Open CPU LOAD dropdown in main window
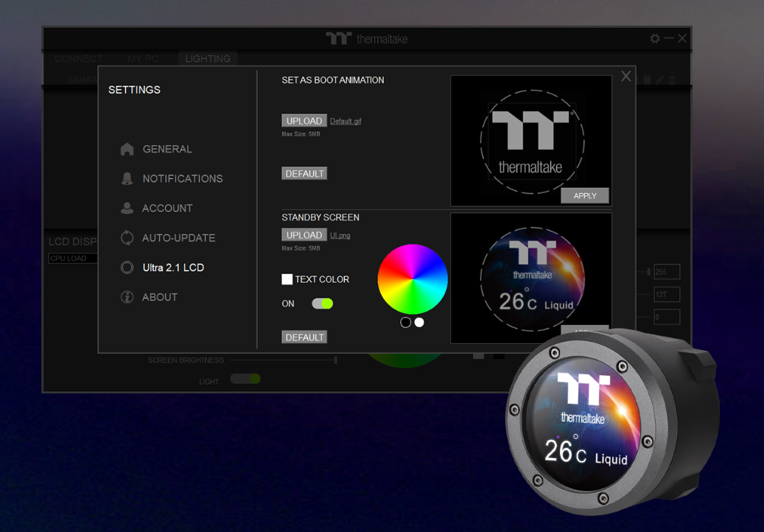 coord(73,258)
